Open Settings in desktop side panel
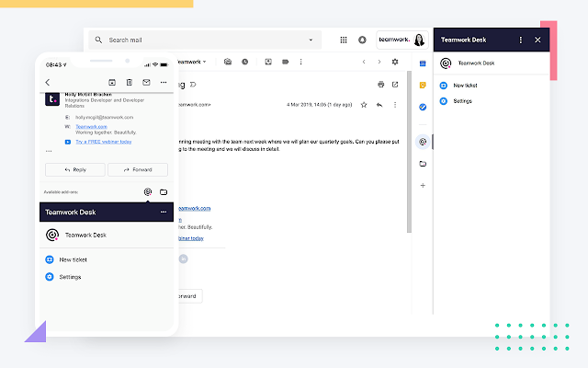Viewport: 588px width, 368px height. pos(456,101)
